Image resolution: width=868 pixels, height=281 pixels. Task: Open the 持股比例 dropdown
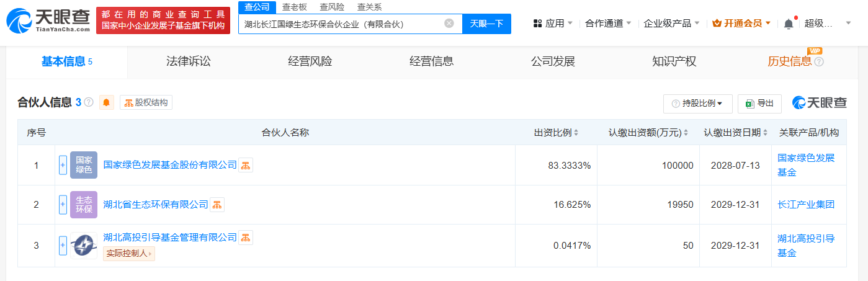[698, 104]
